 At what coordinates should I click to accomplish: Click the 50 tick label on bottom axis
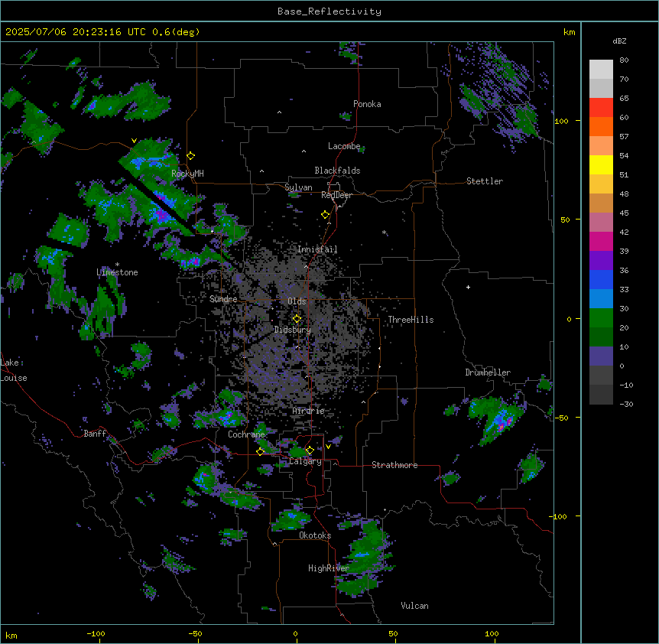(x=393, y=633)
